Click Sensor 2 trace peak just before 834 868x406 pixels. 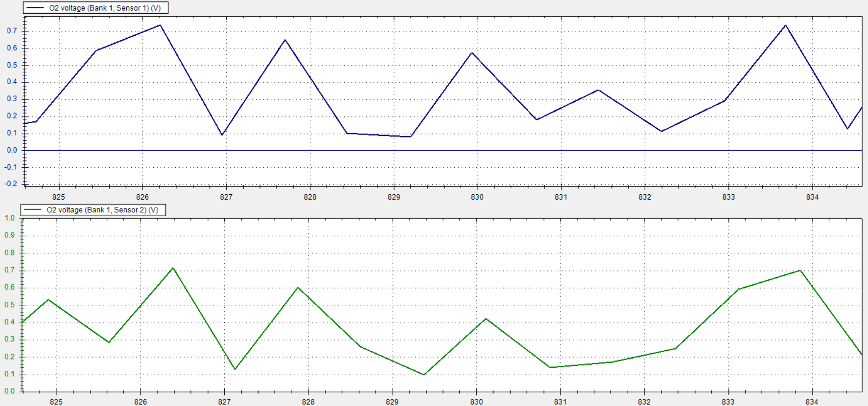click(800, 270)
